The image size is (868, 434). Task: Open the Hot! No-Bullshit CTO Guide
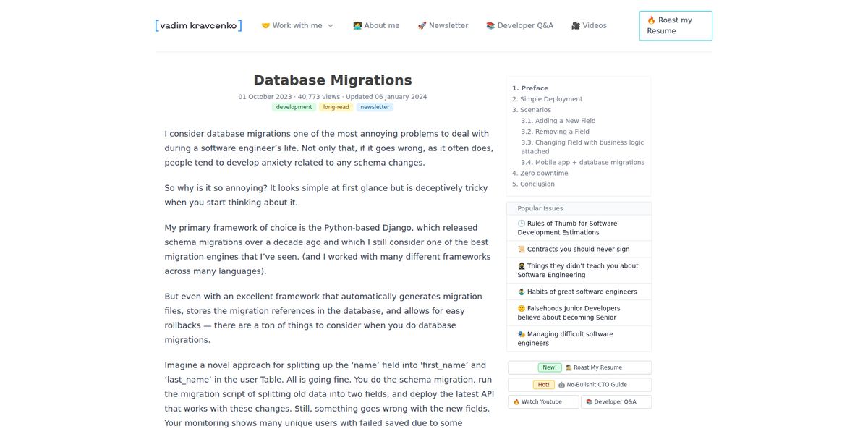coord(579,385)
